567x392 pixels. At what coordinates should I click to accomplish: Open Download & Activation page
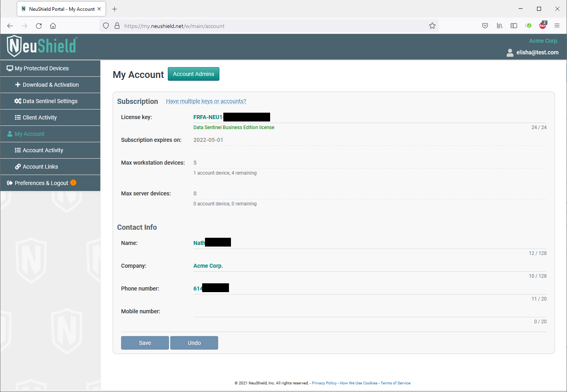50,85
